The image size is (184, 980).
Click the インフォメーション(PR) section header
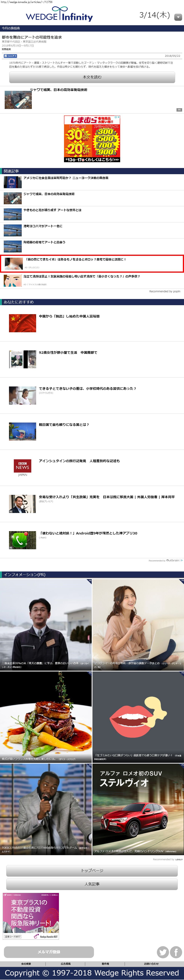click(92, 574)
